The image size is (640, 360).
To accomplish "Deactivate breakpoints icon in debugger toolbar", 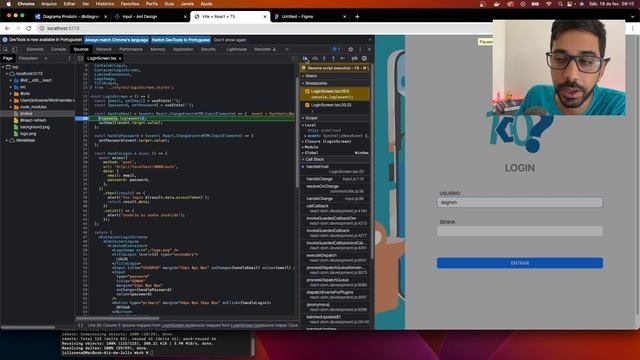I will (x=354, y=59).
